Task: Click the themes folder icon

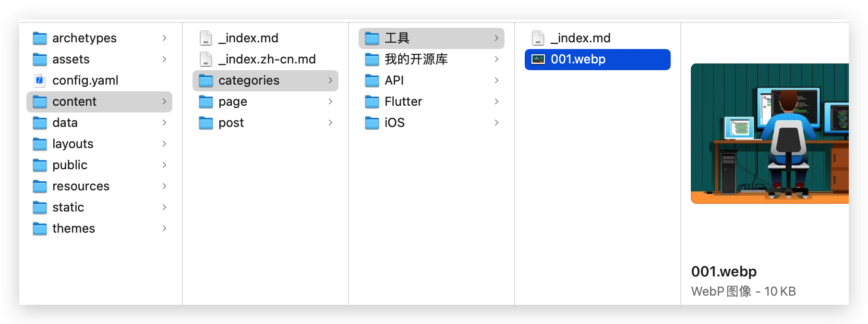Action: [40, 228]
